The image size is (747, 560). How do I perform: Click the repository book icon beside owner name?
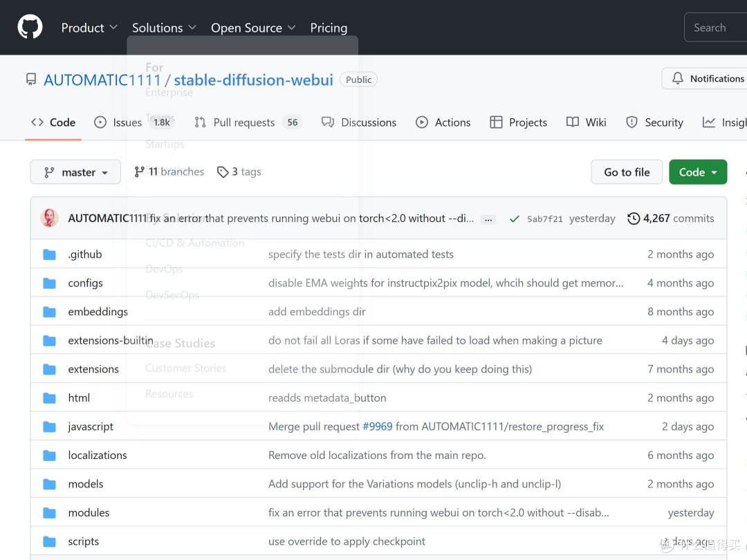point(31,80)
